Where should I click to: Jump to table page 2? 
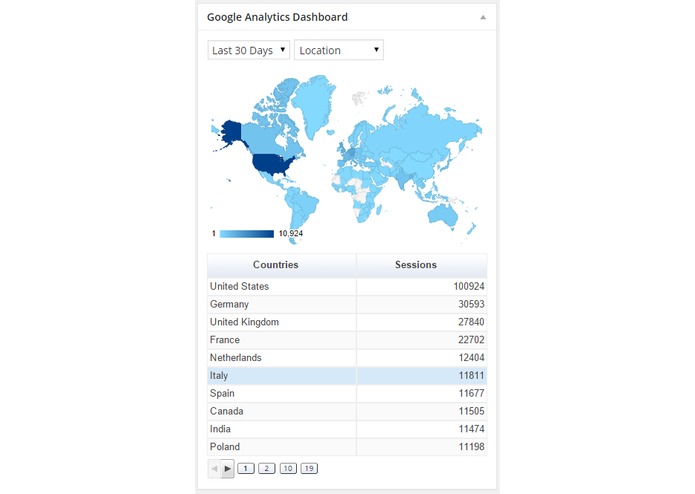(x=266, y=468)
